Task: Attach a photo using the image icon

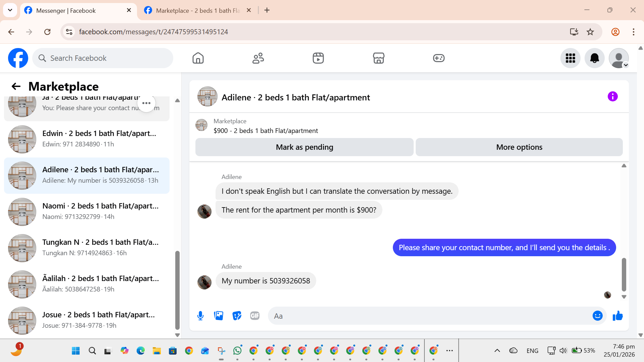Action: click(219, 316)
